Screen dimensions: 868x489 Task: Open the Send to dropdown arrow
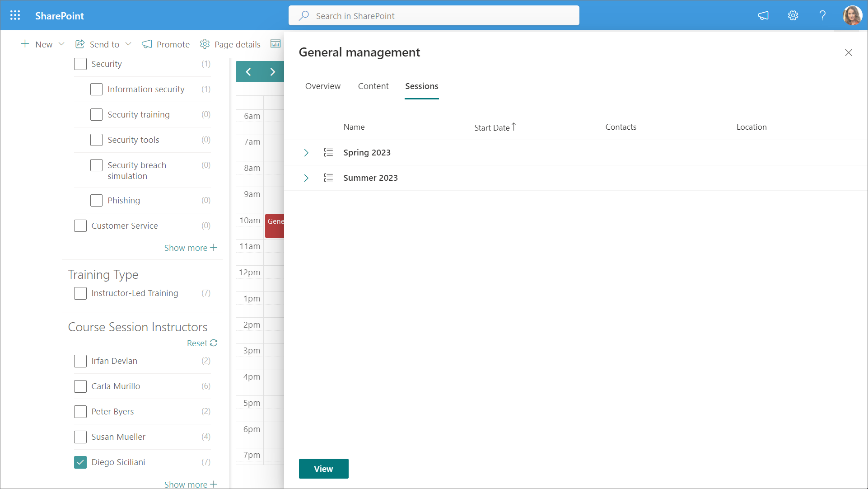point(128,44)
